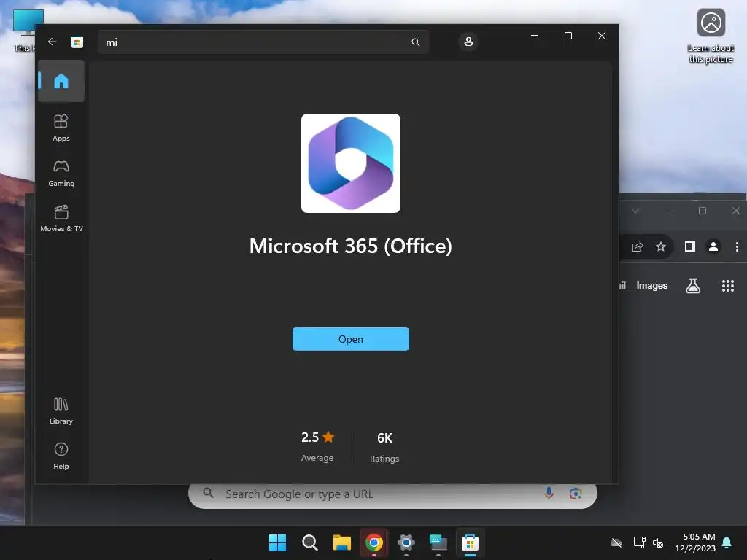This screenshot has width=747, height=560.
Task: Open the monitor-and-keyboard app on the taskbar
Action: click(438, 542)
